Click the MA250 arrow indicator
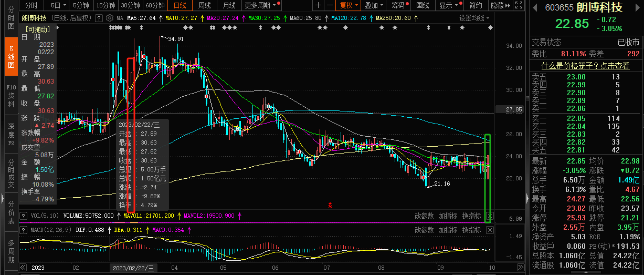This screenshot has height=275, width=644. pyautogui.click(x=415, y=18)
